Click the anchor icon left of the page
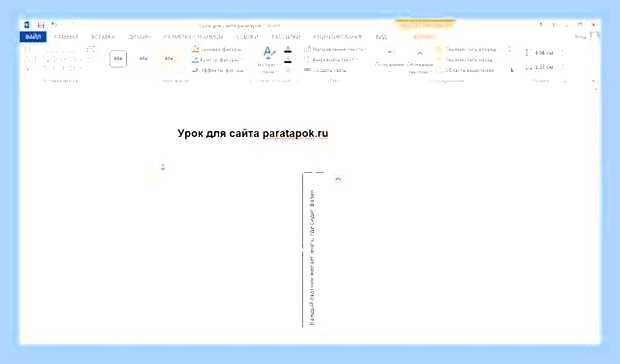 (x=163, y=167)
